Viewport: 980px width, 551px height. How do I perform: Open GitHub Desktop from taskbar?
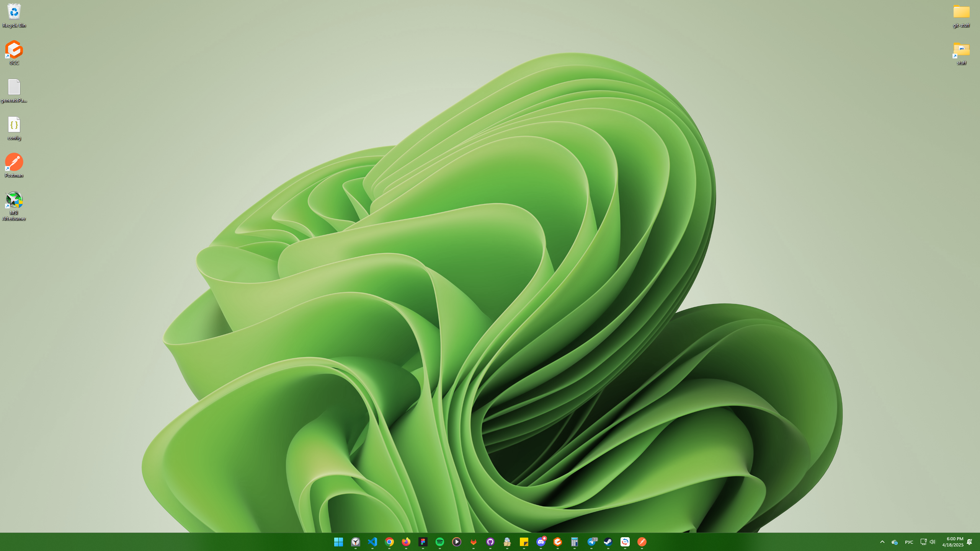(490, 542)
